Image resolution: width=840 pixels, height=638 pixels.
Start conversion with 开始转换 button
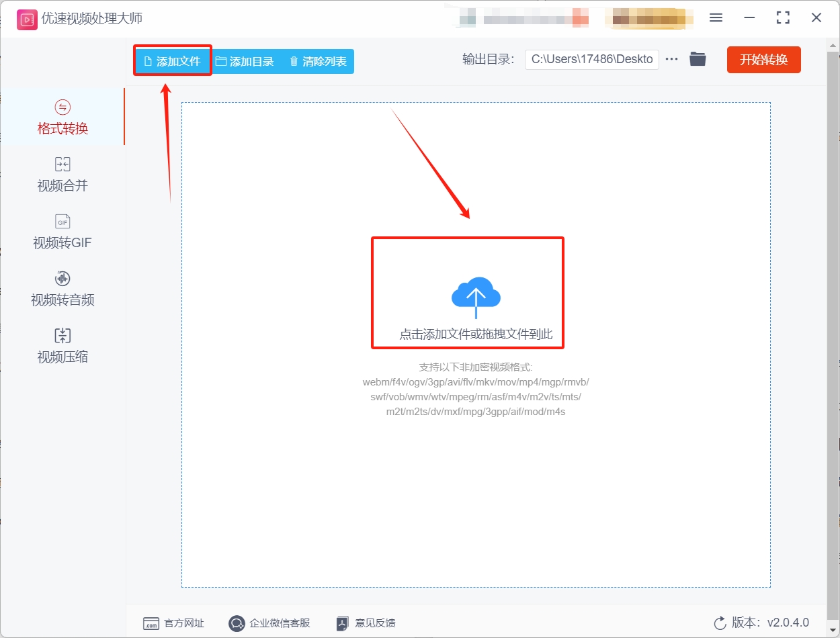[763, 60]
